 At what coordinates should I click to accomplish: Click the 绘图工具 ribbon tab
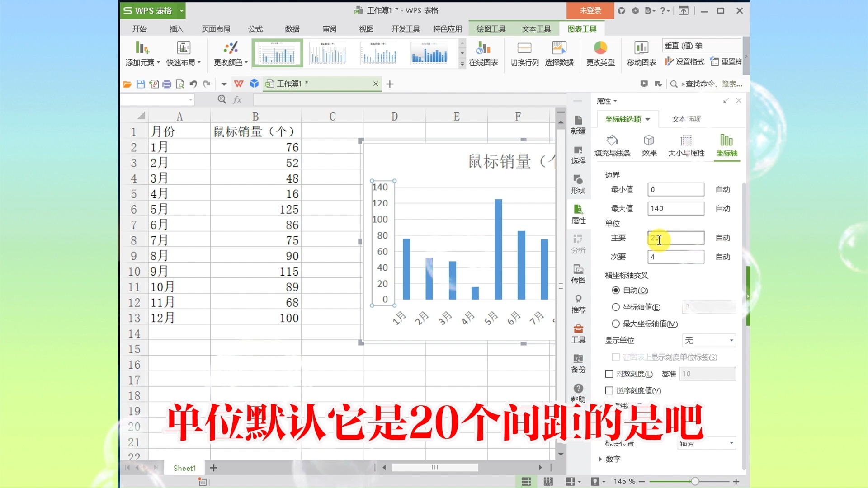click(x=491, y=28)
